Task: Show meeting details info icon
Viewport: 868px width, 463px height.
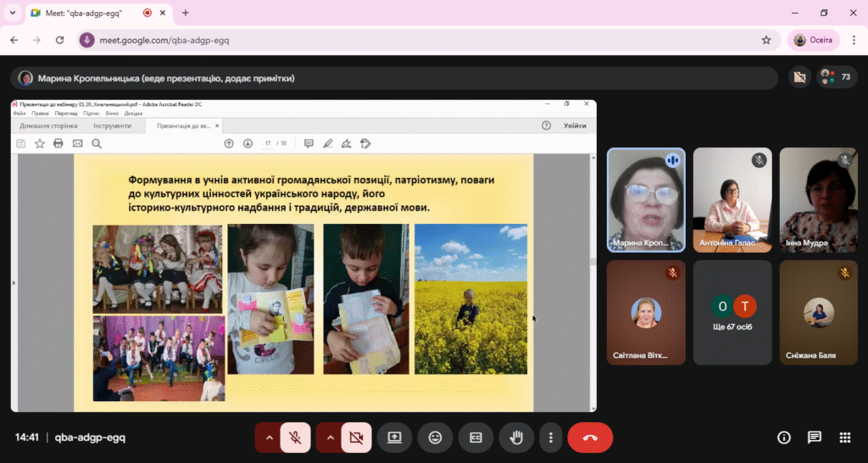Action: [x=784, y=438]
